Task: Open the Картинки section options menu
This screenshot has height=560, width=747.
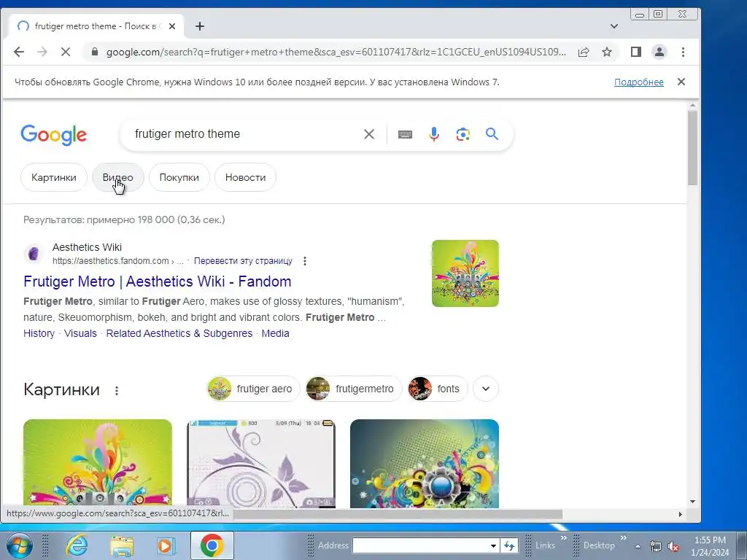Action: pos(117,391)
